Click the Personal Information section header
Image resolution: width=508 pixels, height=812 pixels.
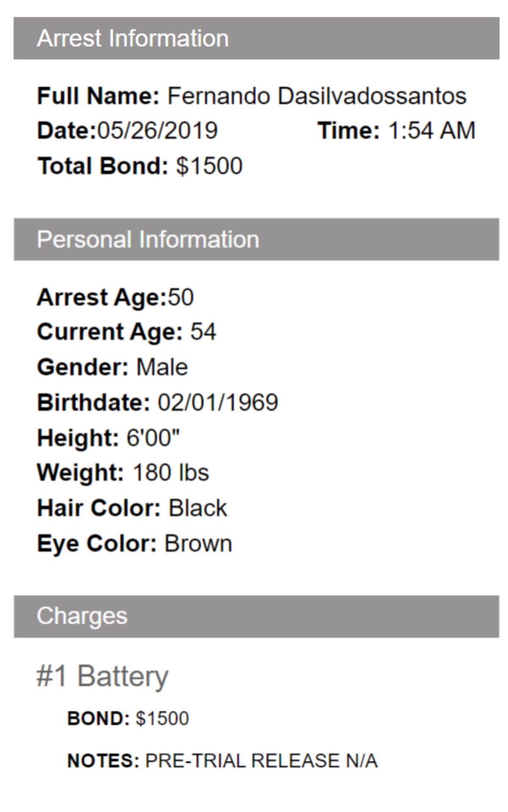(x=148, y=239)
